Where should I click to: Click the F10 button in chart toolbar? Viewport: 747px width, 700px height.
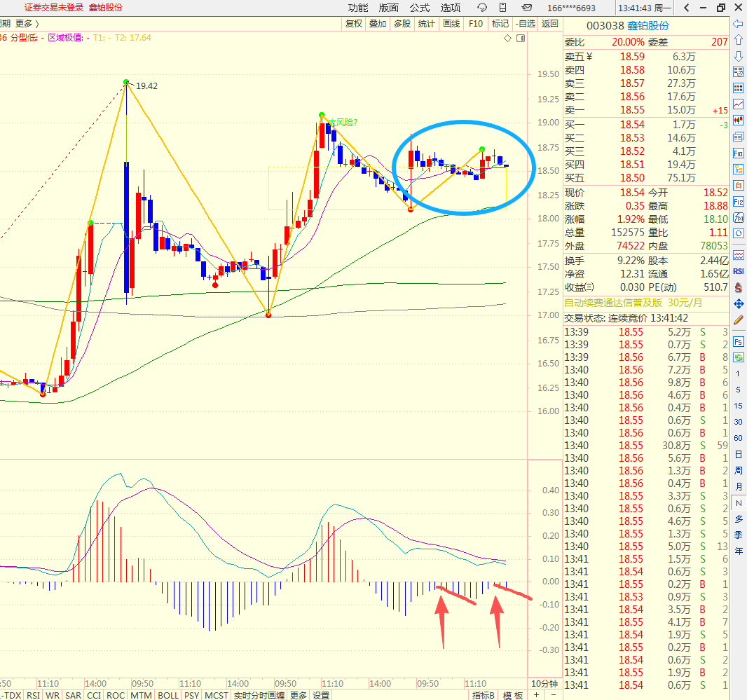coord(475,24)
